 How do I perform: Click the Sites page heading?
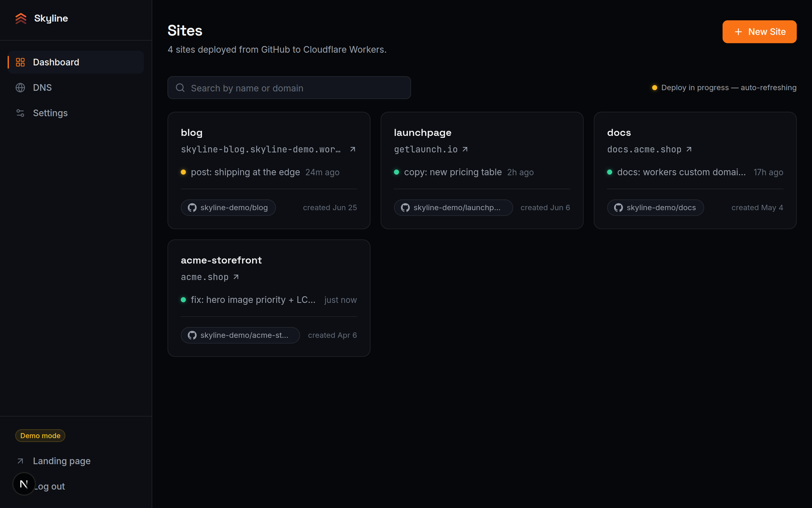click(x=185, y=31)
